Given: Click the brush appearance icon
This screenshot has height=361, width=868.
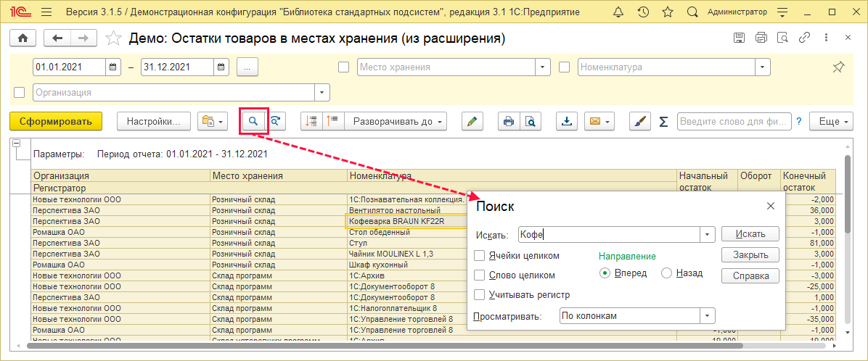Looking at the screenshot, I should point(641,121).
